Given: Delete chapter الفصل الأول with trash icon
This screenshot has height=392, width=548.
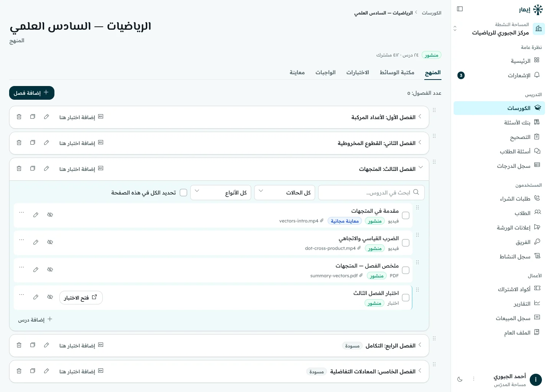Looking at the screenshot, I should coord(19,117).
